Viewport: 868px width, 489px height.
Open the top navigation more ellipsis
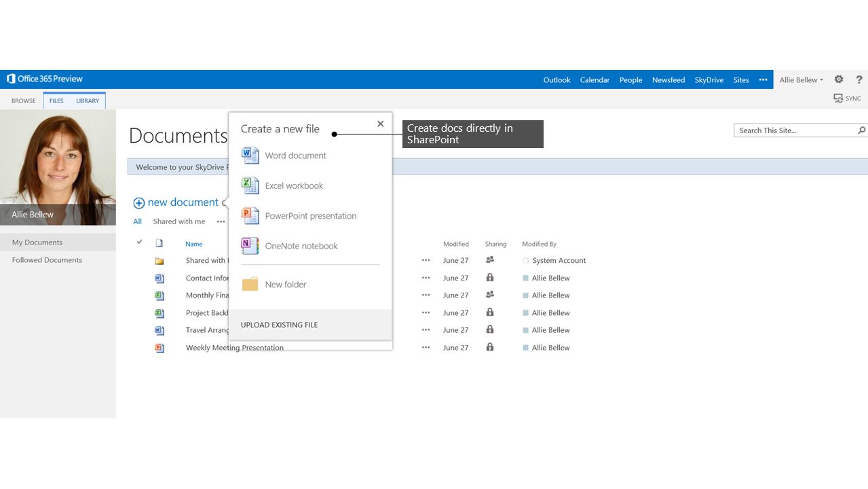click(763, 79)
